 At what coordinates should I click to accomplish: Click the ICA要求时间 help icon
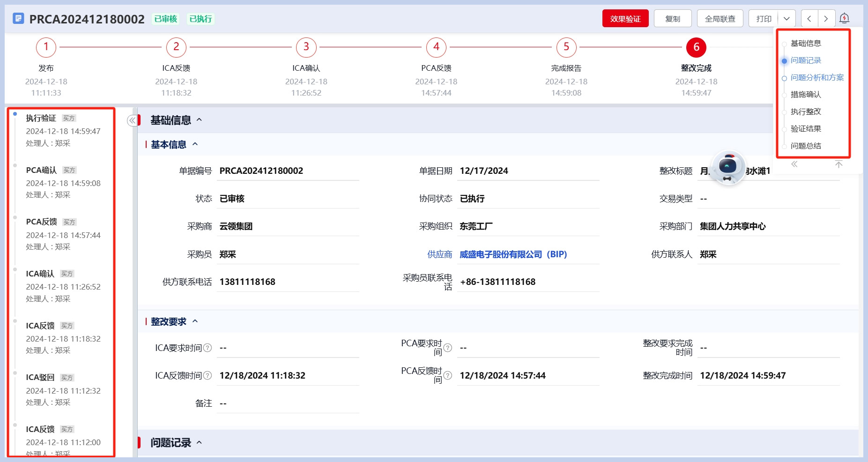(208, 348)
